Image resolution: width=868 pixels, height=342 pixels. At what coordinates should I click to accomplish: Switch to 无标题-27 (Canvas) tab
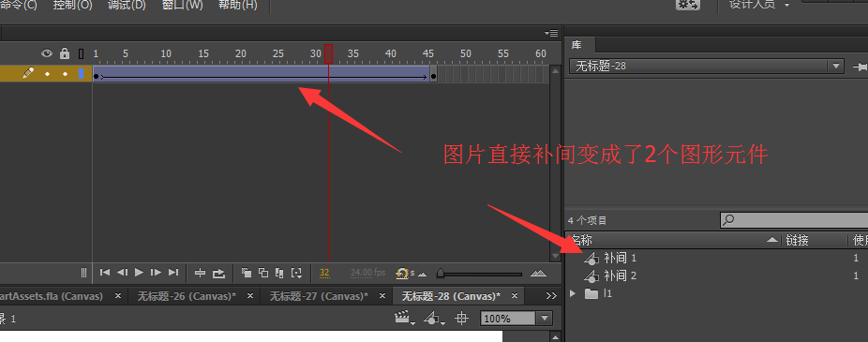click(x=319, y=296)
